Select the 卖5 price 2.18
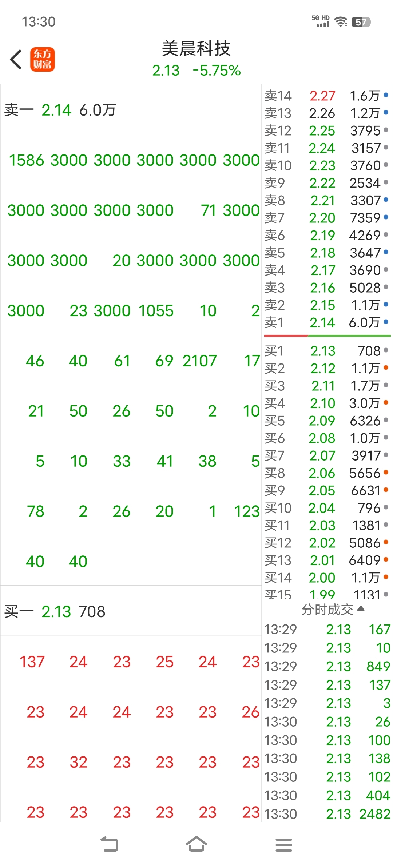The width and height of the screenshot is (393, 868). tap(322, 253)
